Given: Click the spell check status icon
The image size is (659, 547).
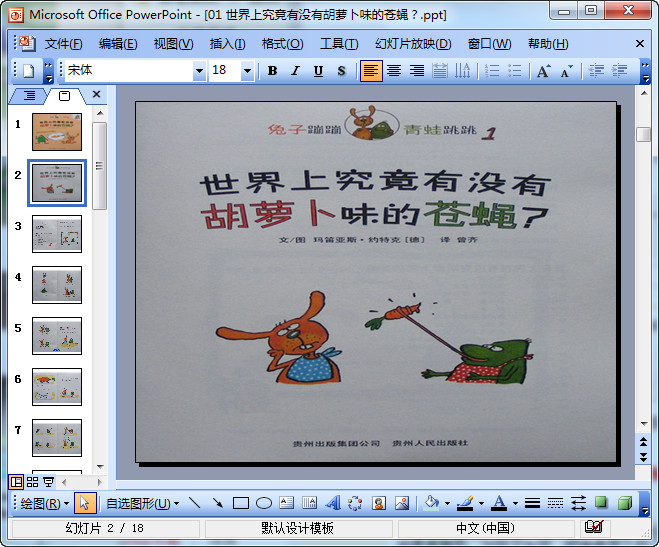Looking at the screenshot, I should click(x=593, y=528).
